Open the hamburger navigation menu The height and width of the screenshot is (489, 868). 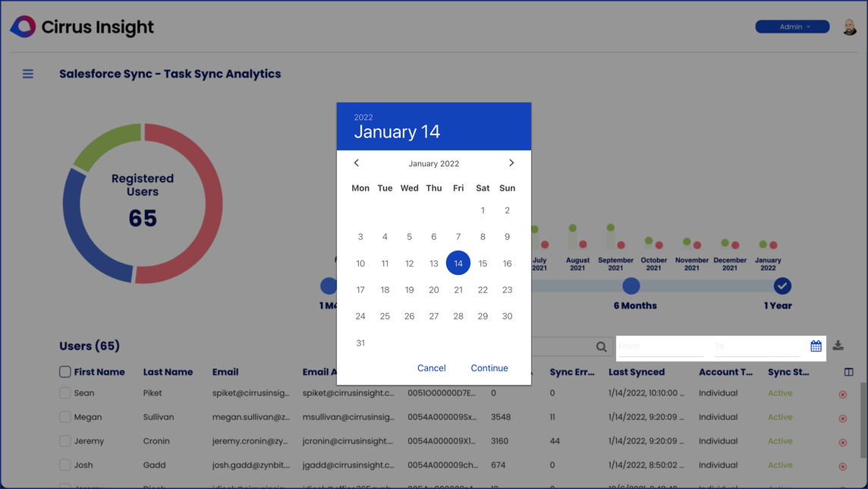point(27,74)
